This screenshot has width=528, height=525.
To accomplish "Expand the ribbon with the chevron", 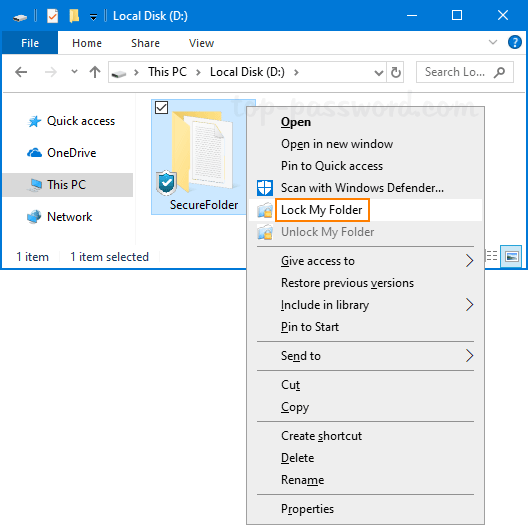I will [x=493, y=42].
